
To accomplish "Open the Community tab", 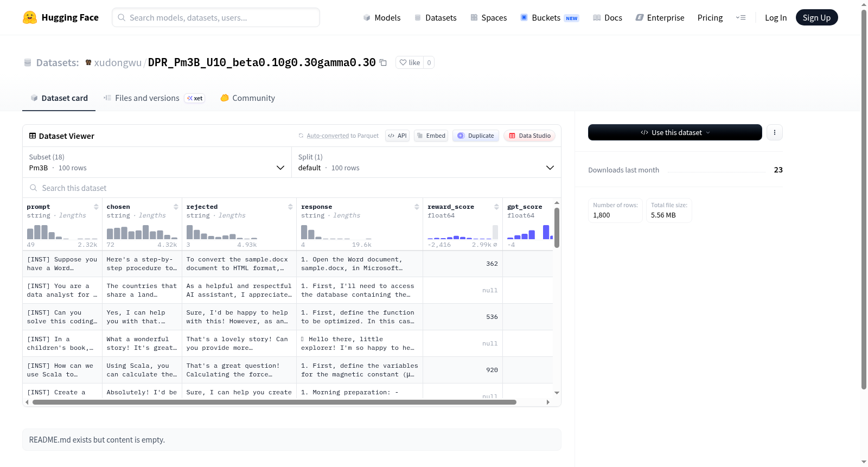I will click(247, 98).
